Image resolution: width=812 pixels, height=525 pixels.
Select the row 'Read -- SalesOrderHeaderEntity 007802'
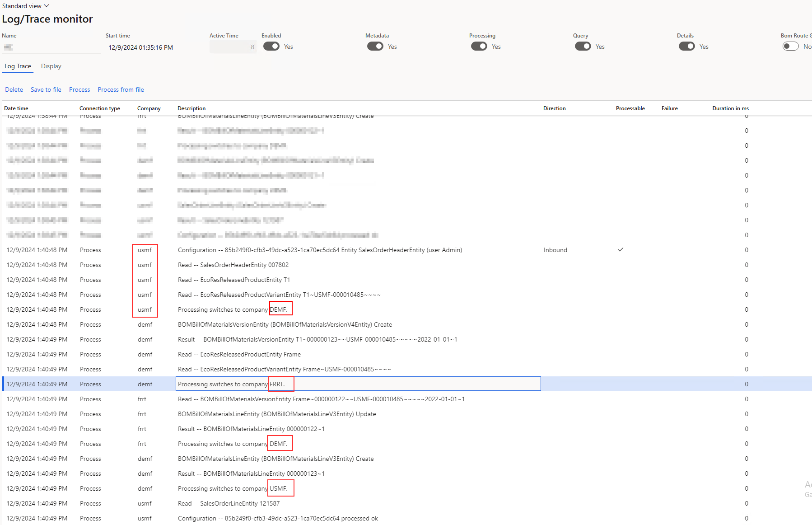[x=406, y=265]
